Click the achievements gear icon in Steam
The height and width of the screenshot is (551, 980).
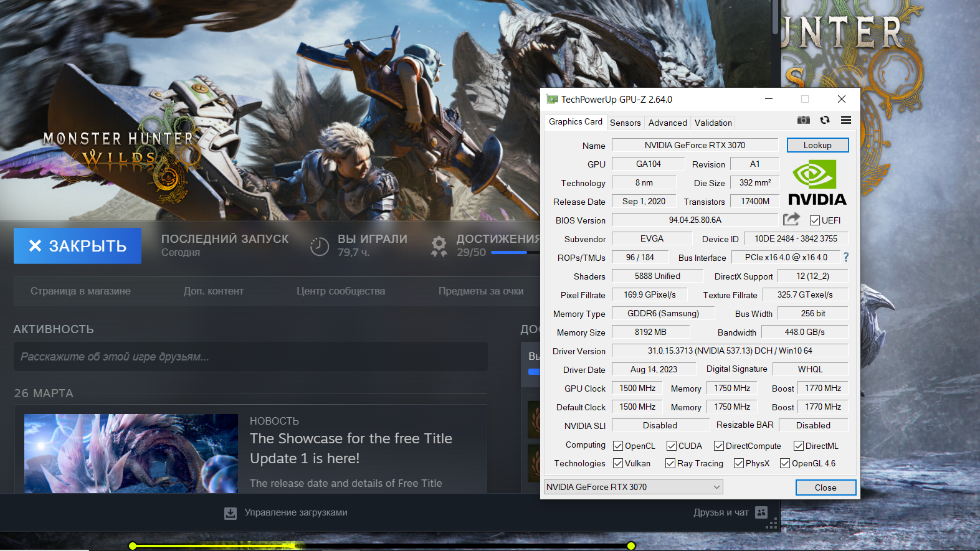coord(439,246)
